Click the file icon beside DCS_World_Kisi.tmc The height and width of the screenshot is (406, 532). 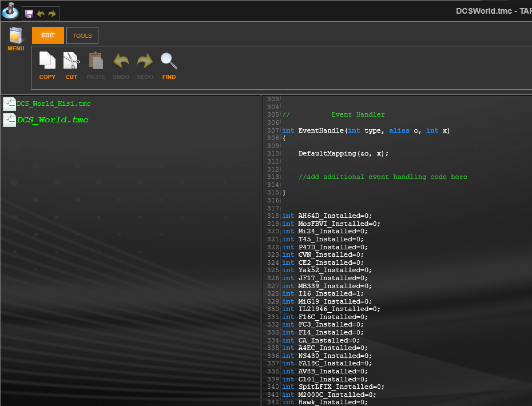(9, 104)
